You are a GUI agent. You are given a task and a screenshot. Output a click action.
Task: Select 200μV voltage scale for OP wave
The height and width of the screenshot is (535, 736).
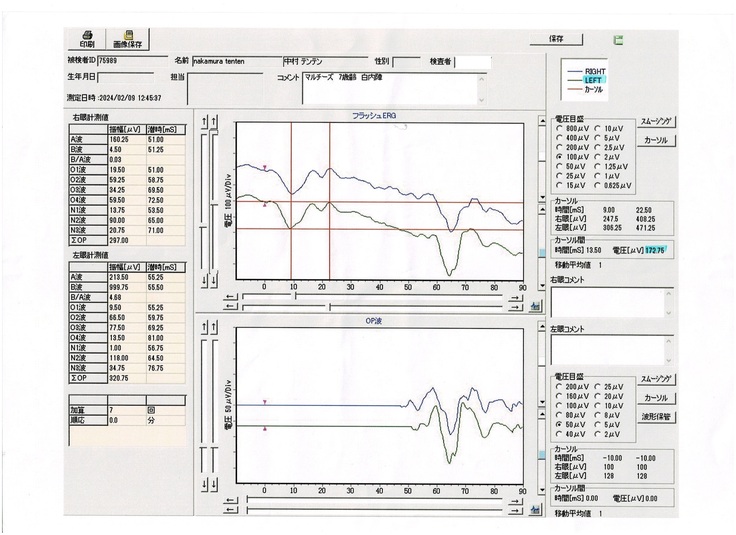click(x=557, y=385)
